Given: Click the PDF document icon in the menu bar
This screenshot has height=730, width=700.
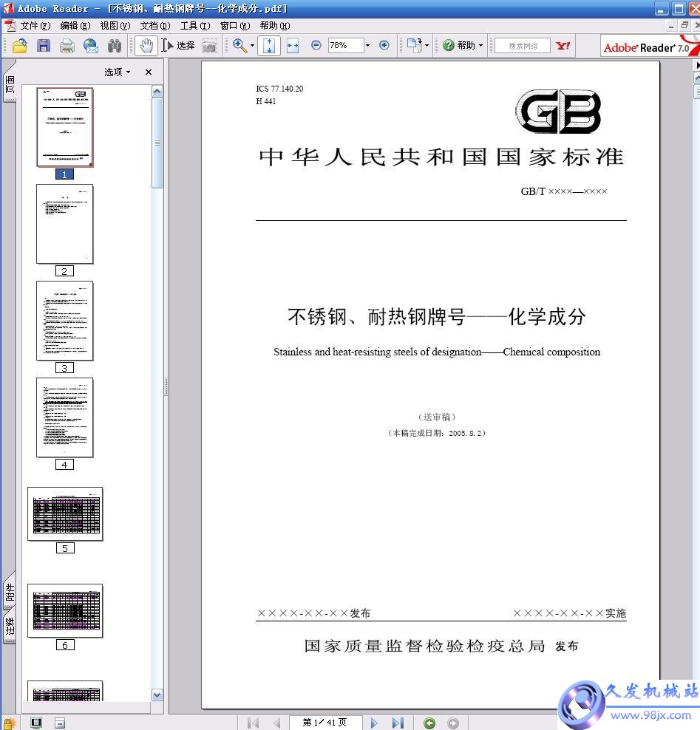Looking at the screenshot, I should tap(10, 26).
